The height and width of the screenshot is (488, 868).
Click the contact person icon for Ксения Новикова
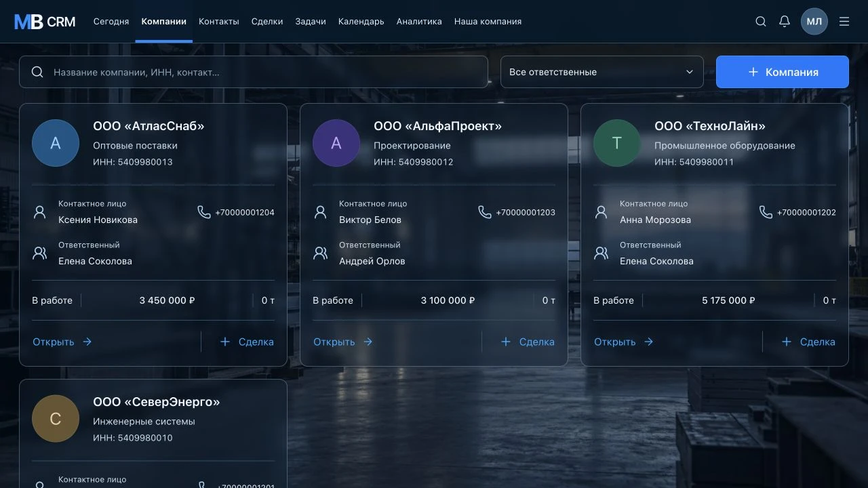click(x=40, y=212)
